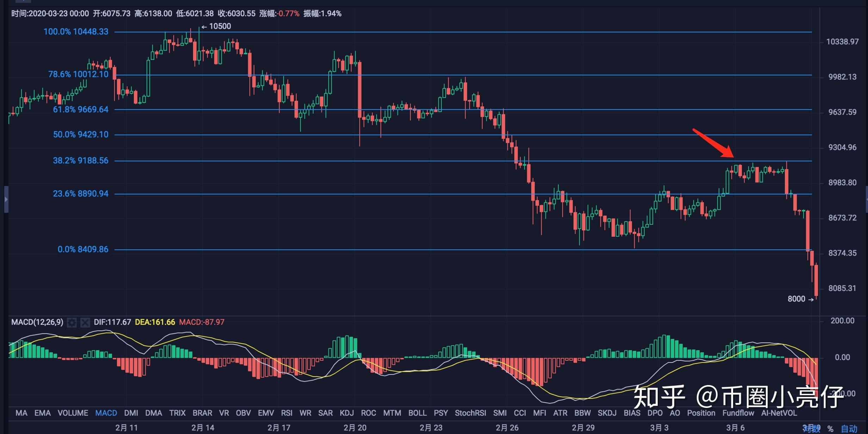Select the 78.6% 10012.10 Fibonacci label
Screen dimensions: 868x434
click(78, 74)
